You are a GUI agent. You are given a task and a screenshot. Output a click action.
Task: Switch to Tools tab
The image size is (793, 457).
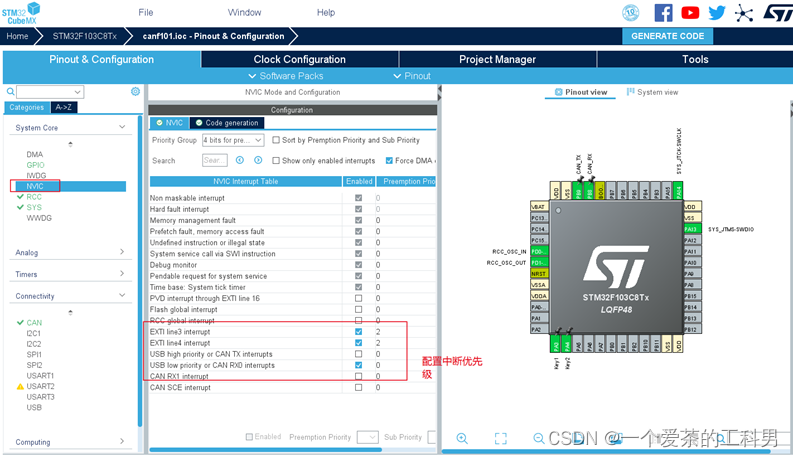tap(695, 59)
